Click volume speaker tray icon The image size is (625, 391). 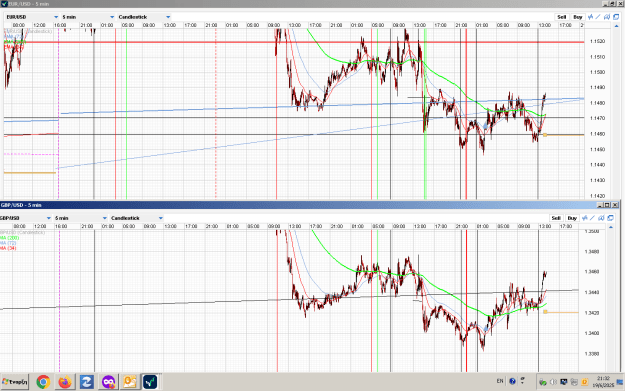553,382
